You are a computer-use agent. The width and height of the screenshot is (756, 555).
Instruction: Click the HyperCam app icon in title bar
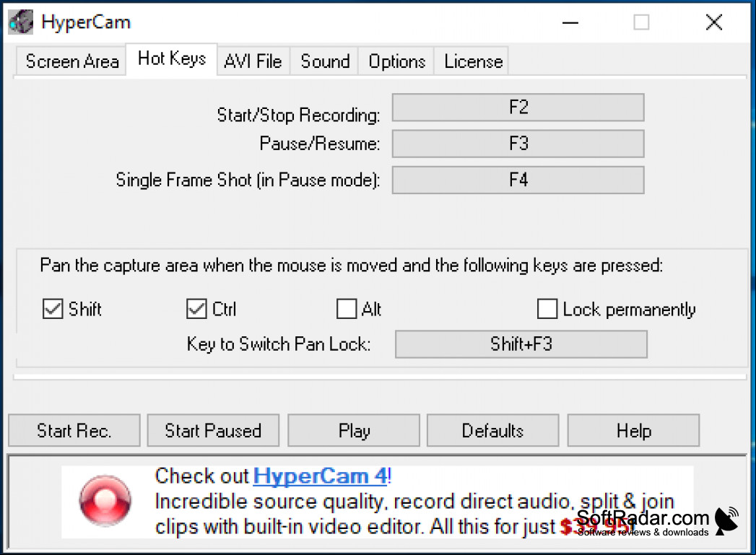[21, 22]
